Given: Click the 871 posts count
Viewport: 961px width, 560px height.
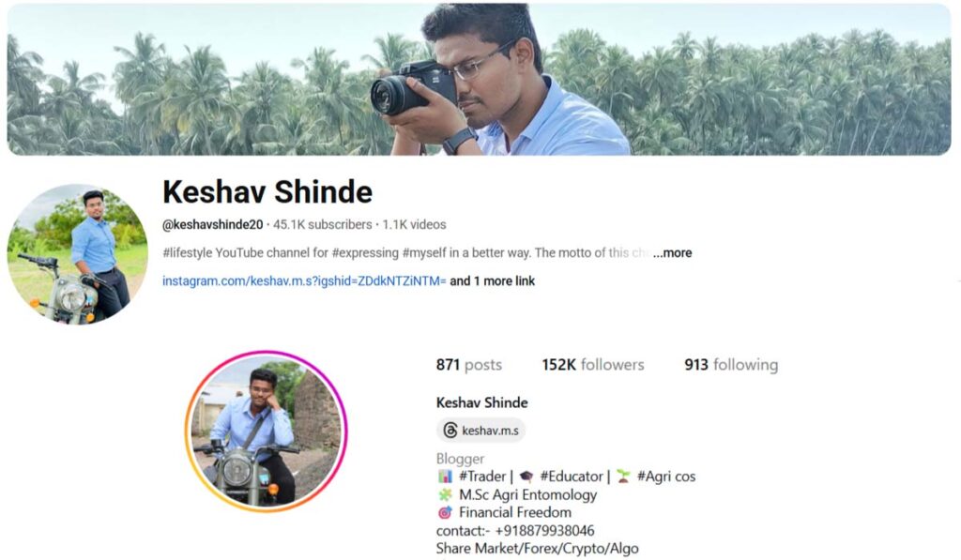Looking at the screenshot, I should click(x=469, y=365).
